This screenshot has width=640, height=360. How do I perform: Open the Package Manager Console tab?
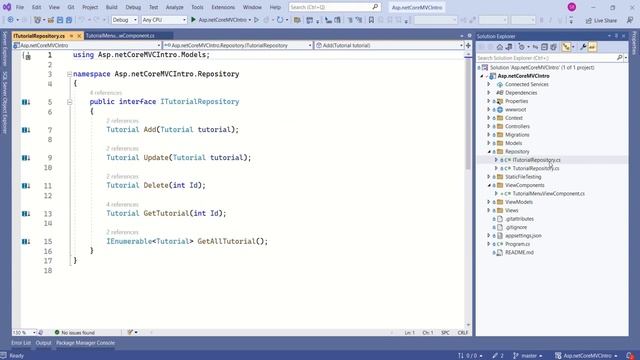(85, 343)
